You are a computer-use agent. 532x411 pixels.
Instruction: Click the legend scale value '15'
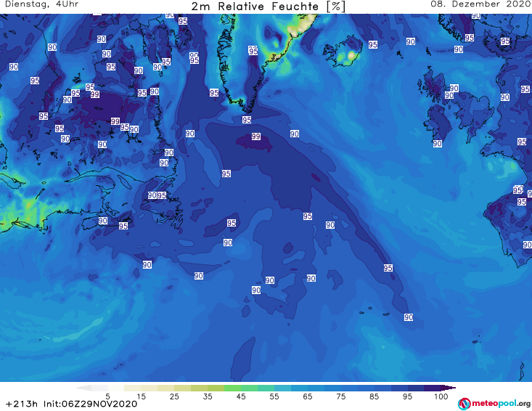141,396
